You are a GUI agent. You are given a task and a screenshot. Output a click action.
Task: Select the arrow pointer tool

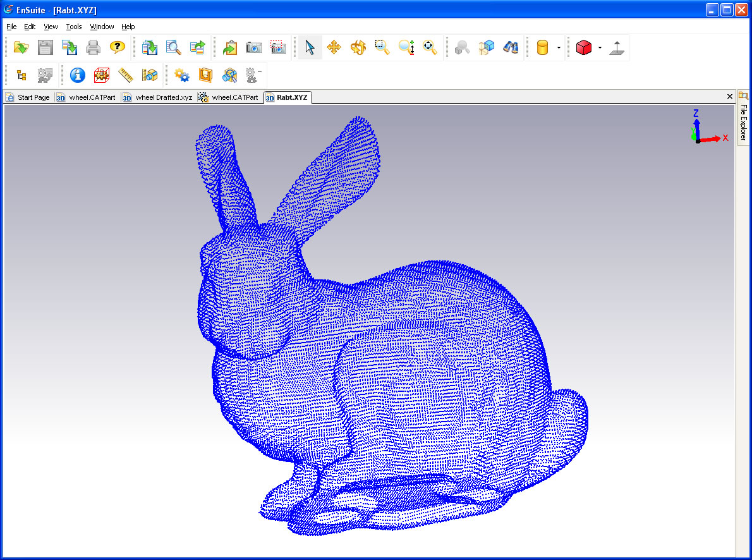(310, 47)
